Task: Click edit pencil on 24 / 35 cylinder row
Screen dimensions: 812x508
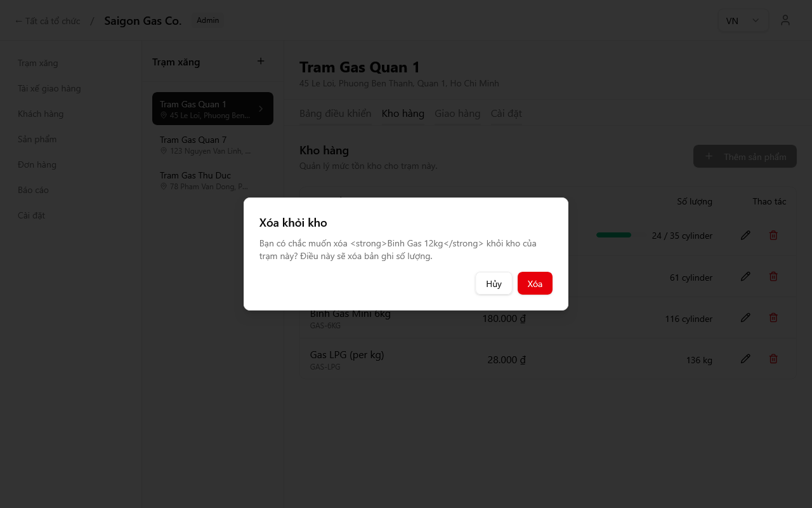Action: 745,235
